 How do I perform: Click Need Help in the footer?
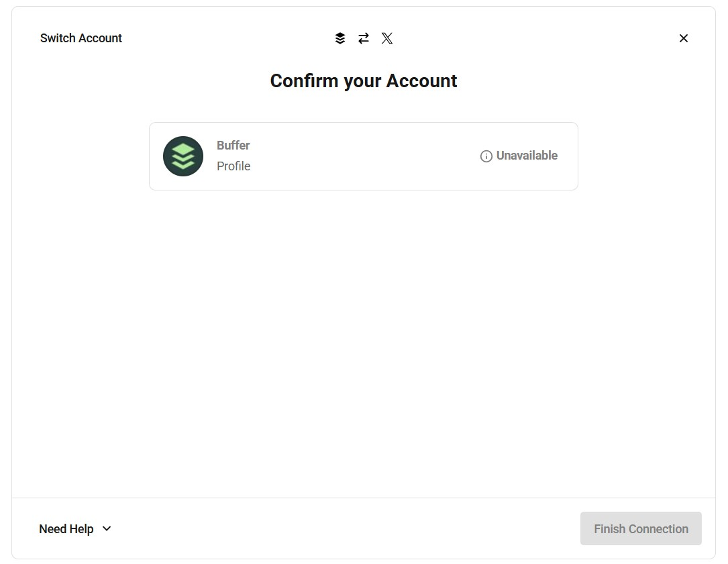pyautogui.click(x=66, y=528)
